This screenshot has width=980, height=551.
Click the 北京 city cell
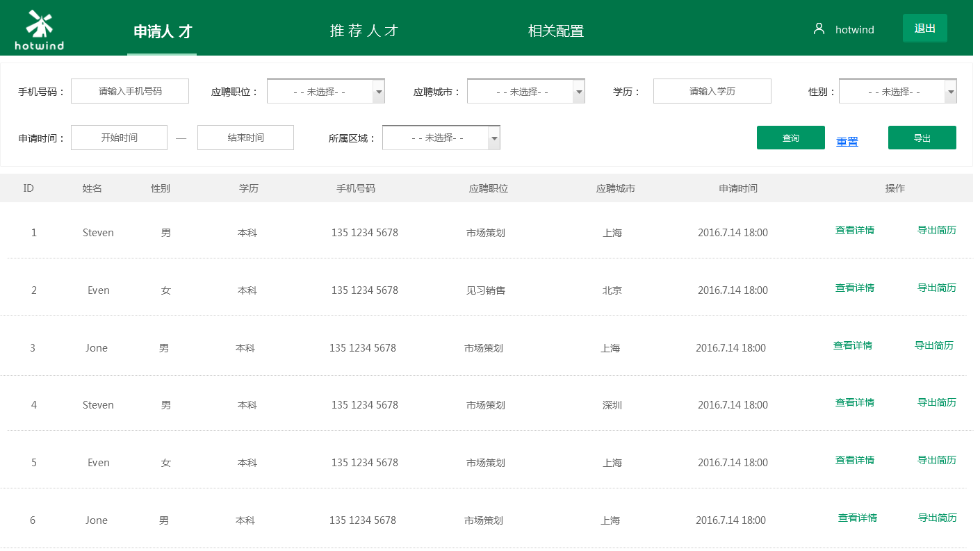(x=612, y=290)
